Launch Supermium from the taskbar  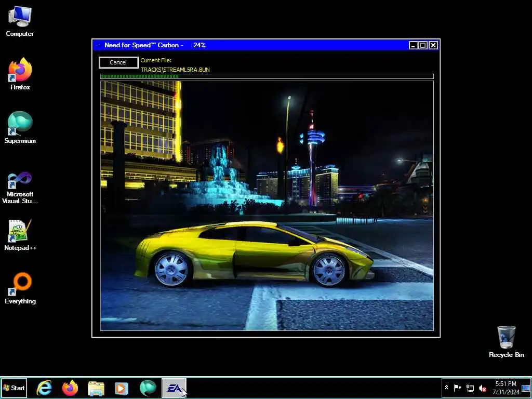148,388
